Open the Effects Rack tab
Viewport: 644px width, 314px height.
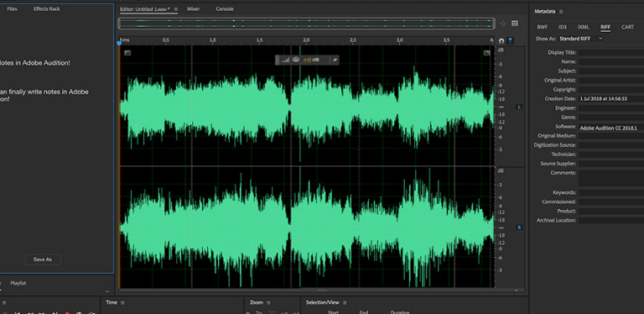coord(46,9)
